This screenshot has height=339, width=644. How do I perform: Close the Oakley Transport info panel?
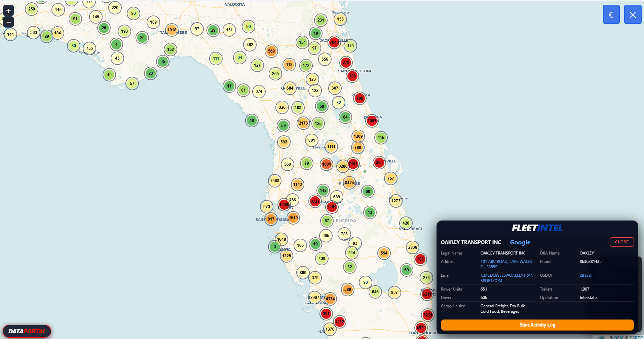click(621, 242)
